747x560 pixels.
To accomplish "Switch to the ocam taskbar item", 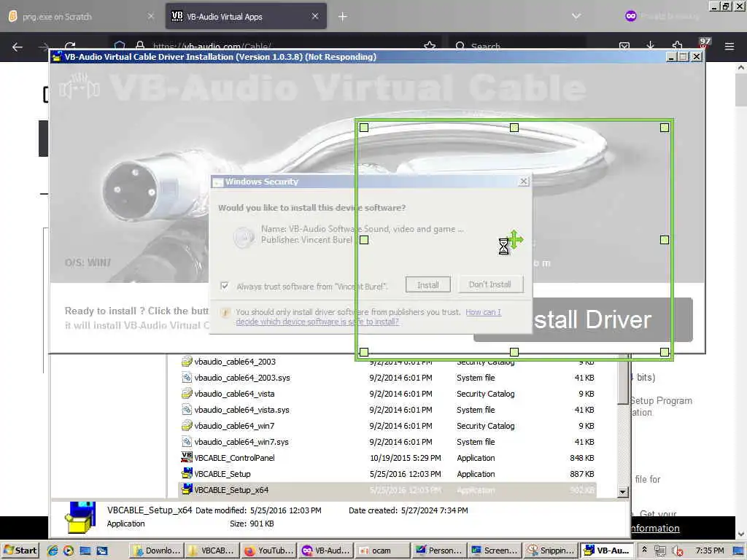I will pos(382,551).
